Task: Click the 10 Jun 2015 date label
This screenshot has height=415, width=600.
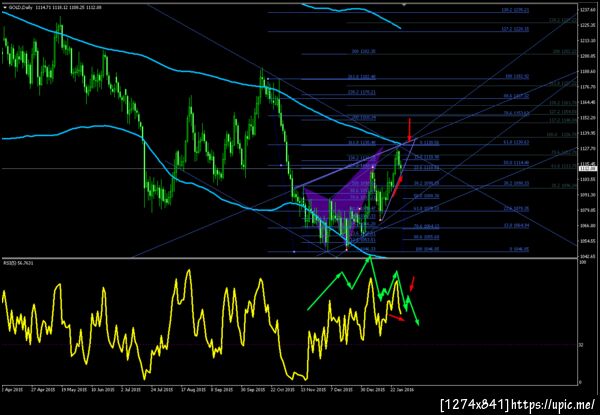Action: 104,390
